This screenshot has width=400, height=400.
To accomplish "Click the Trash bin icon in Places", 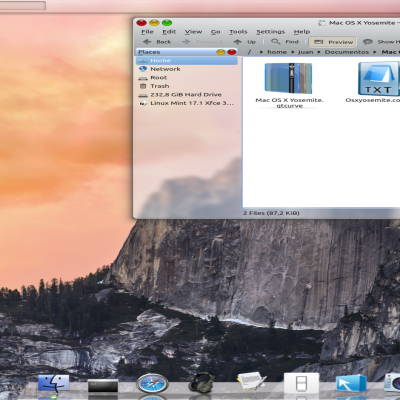I will [143, 86].
